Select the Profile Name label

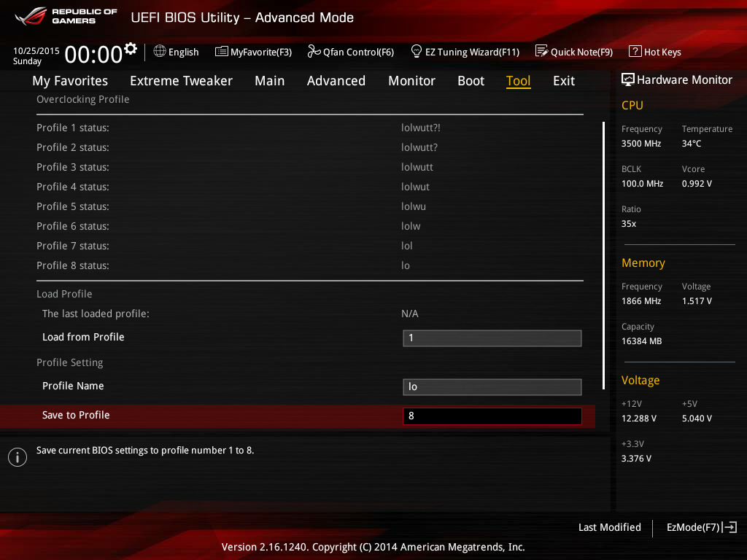tap(73, 386)
